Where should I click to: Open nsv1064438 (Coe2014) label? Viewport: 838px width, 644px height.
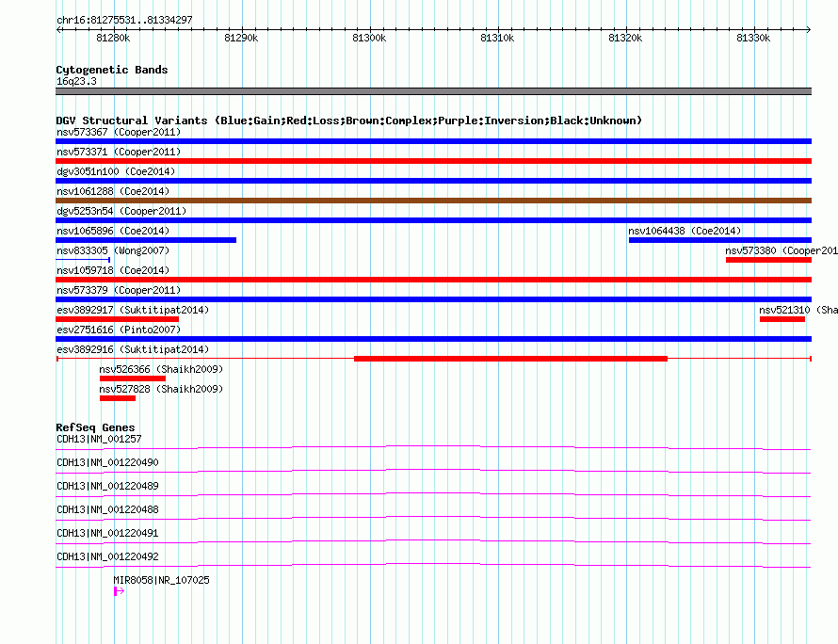pos(685,231)
